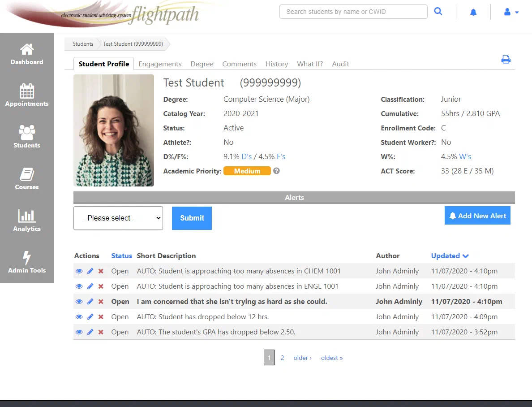Screen dimensions: 532x407
Task: Switch to the Comments tab
Action: tap(239, 64)
